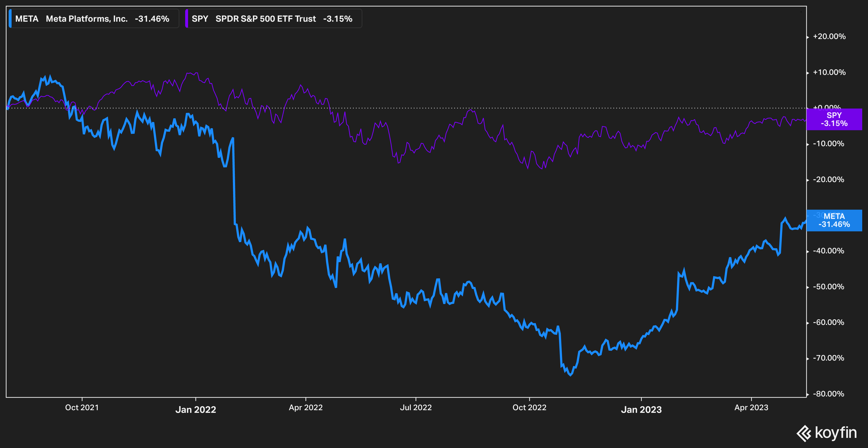Click the Oct 2021 date label
868x448 pixels.
(82, 408)
